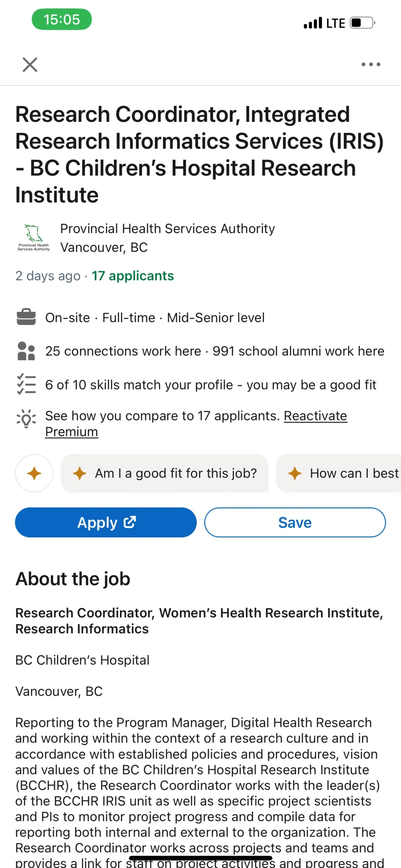Tap the 6 of 10 skills match row
401x868 pixels.
tap(211, 385)
